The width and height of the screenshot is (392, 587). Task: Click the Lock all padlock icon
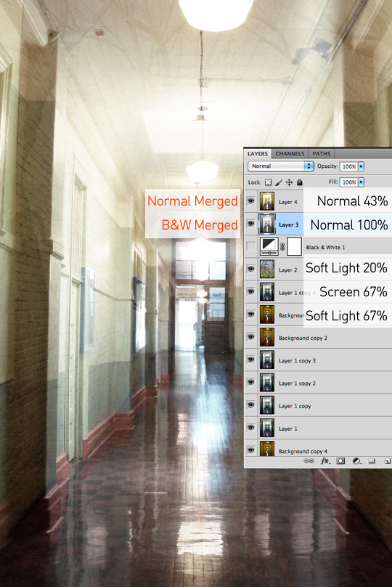point(299,182)
